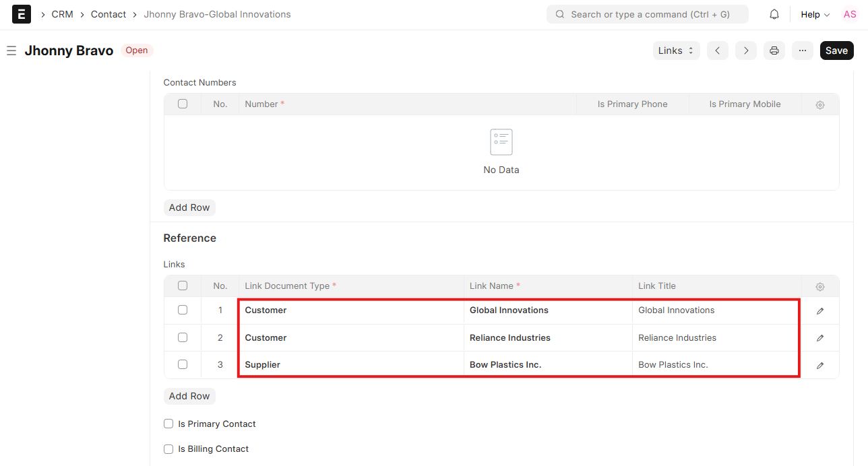Edit the Global Innovations row pencil icon
The width and height of the screenshot is (868, 466).
(x=820, y=311)
